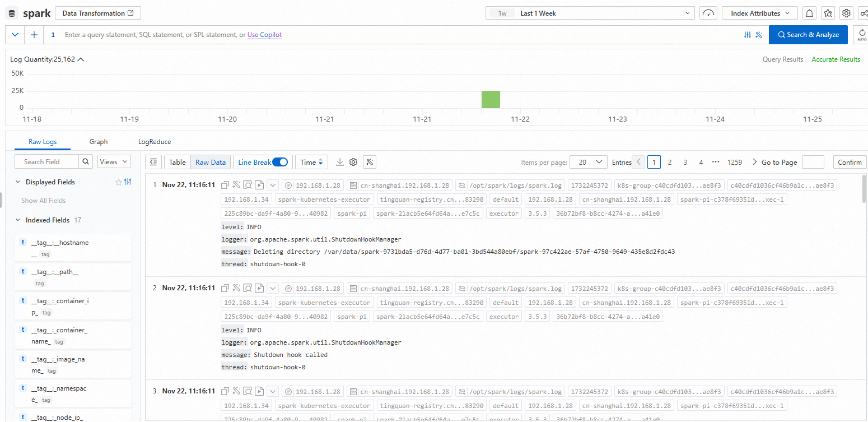868x422 pixels.
Task: Click the speedometer gauge icon
Action: click(x=708, y=13)
